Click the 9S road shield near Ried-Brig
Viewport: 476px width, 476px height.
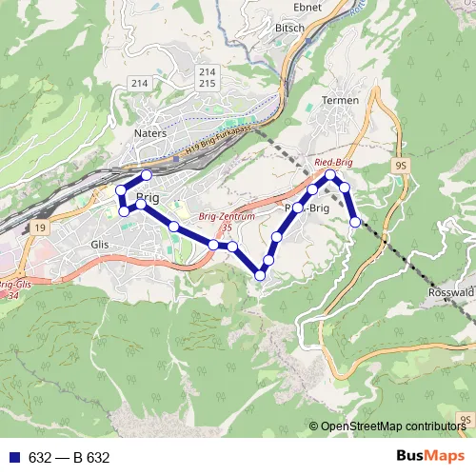point(401,166)
